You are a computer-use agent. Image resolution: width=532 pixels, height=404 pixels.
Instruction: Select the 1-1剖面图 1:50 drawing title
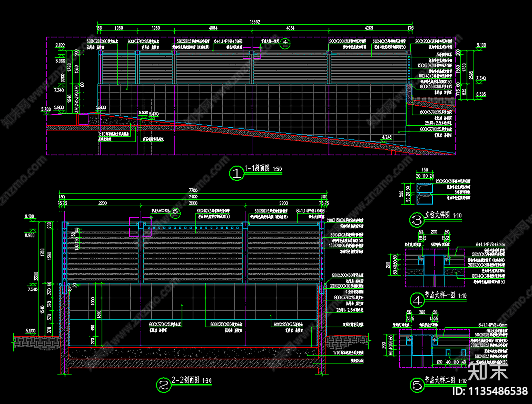pyautogui.click(x=263, y=168)
